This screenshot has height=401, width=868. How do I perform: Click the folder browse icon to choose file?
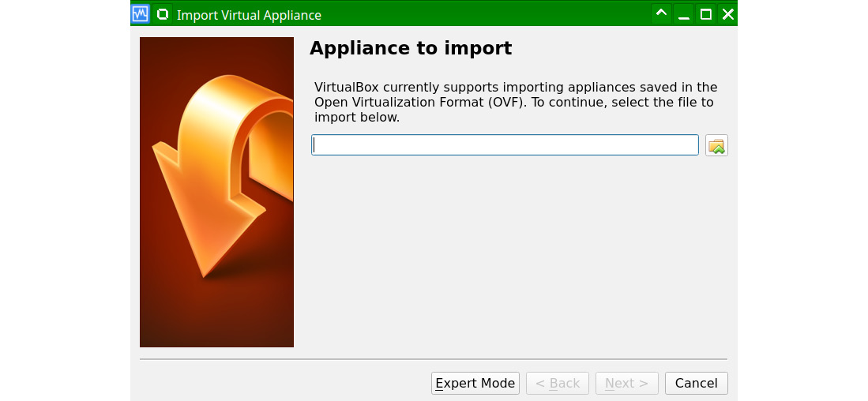tap(716, 145)
